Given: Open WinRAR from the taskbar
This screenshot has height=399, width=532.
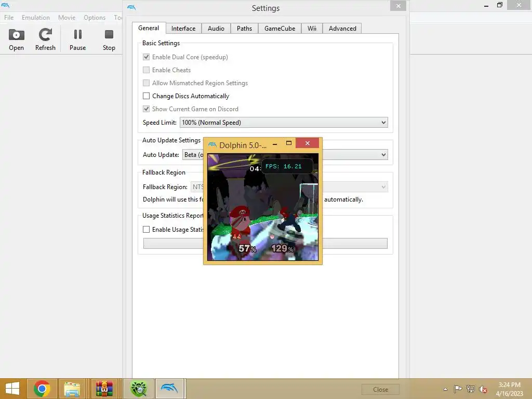Looking at the screenshot, I should point(104,389).
